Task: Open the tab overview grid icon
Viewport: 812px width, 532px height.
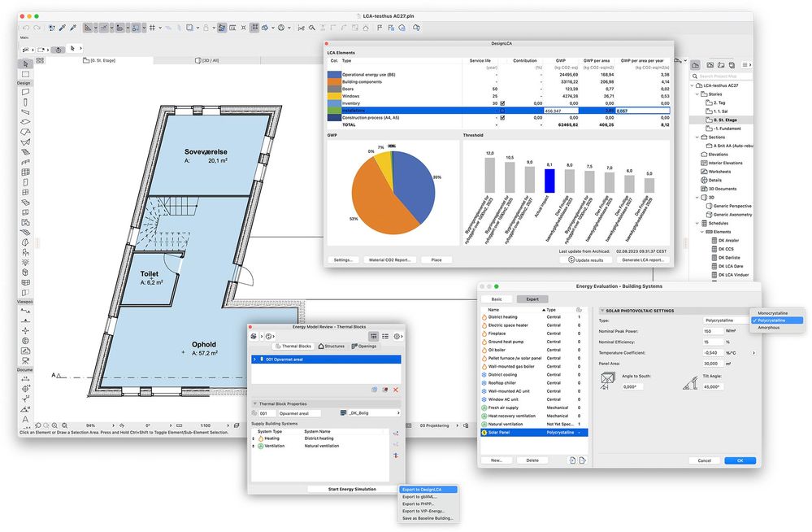Action: click(40, 61)
